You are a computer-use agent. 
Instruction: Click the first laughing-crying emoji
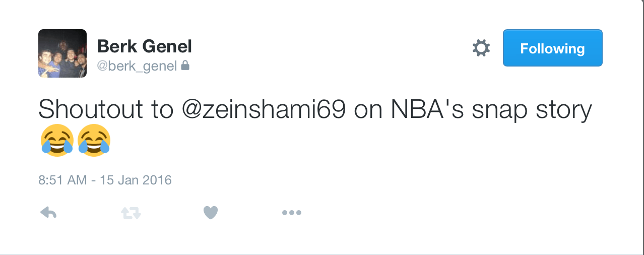coord(56,141)
